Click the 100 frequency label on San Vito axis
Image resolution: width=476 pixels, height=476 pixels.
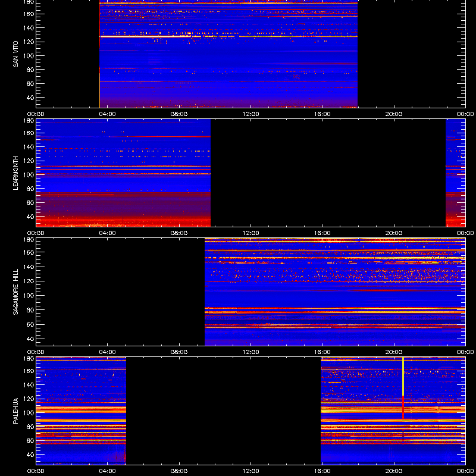[x=30, y=56]
